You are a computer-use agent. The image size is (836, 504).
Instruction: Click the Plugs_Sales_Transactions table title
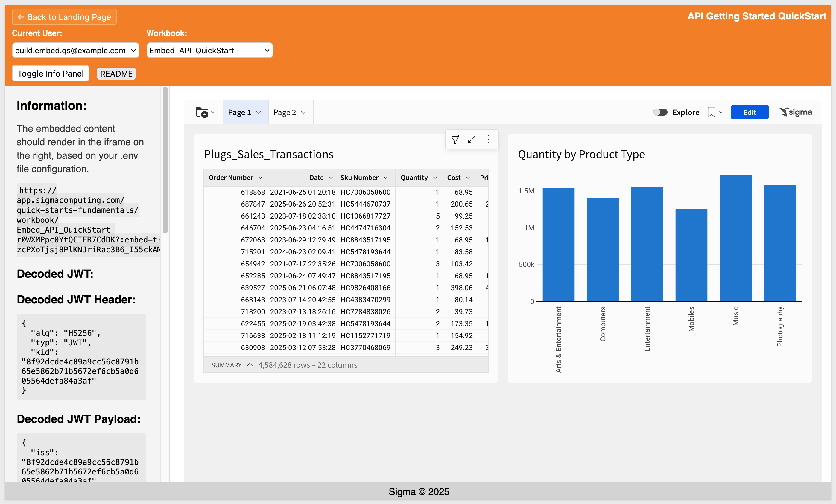pyautogui.click(x=269, y=154)
